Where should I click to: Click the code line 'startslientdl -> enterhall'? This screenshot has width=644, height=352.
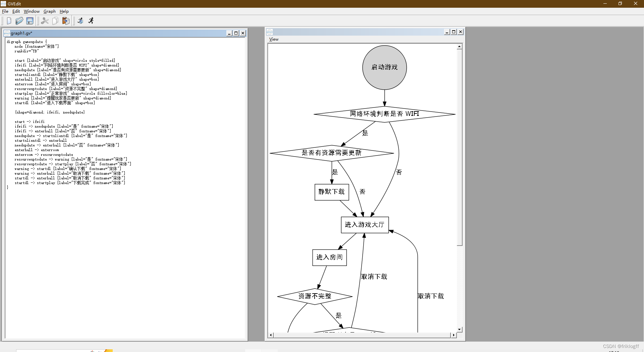pos(41,141)
